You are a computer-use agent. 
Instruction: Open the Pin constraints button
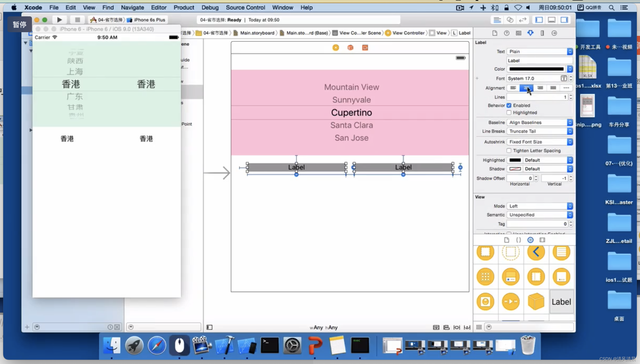pos(457,327)
